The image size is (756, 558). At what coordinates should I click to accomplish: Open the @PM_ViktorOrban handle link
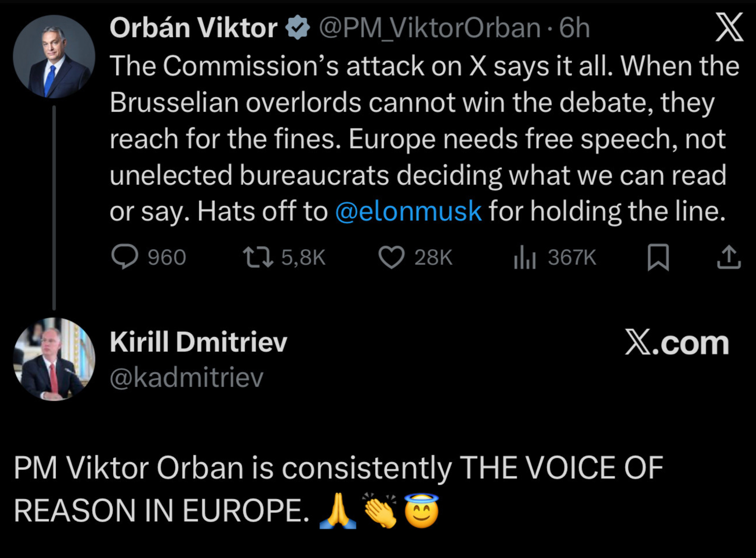(429, 28)
